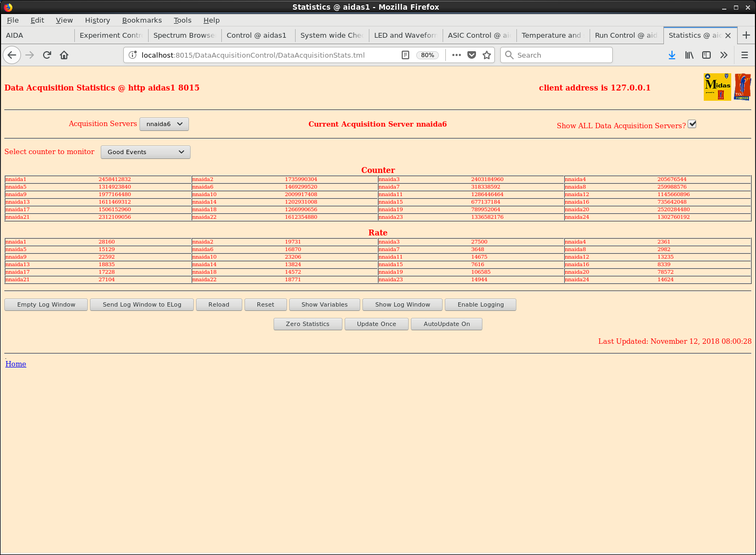Toggle reader view icon in address bar
The height and width of the screenshot is (555, 756).
(x=405, y=55)
